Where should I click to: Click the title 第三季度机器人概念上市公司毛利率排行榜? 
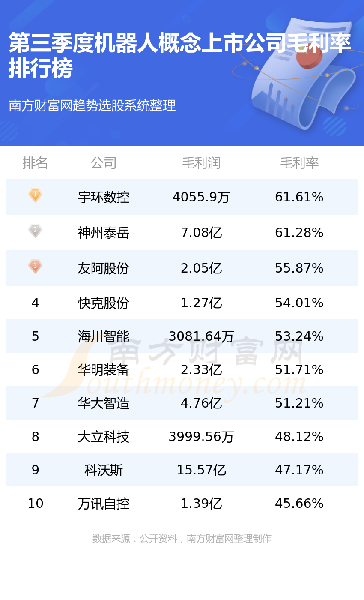pyautogui.click(x=180, y=55)
